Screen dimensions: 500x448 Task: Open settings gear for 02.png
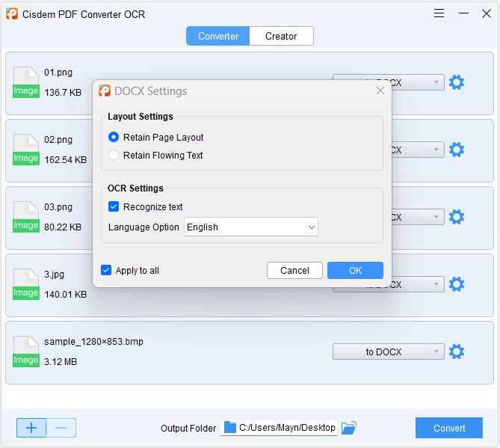[457, 150]
